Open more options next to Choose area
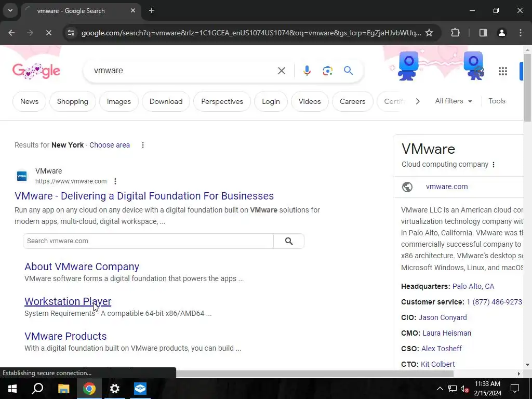 (143, 145)
